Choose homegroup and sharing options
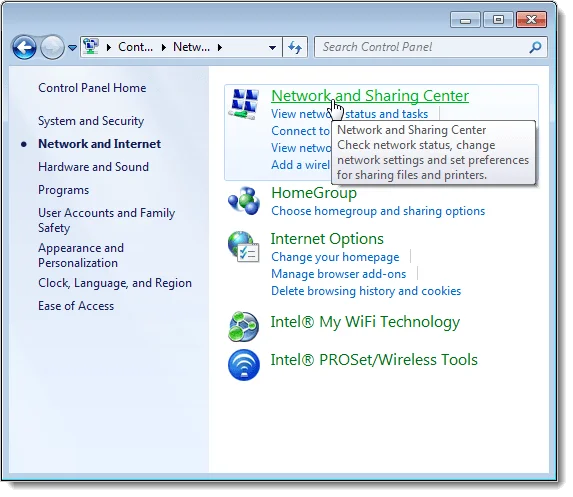573x497 pixels. pos(378,211)
